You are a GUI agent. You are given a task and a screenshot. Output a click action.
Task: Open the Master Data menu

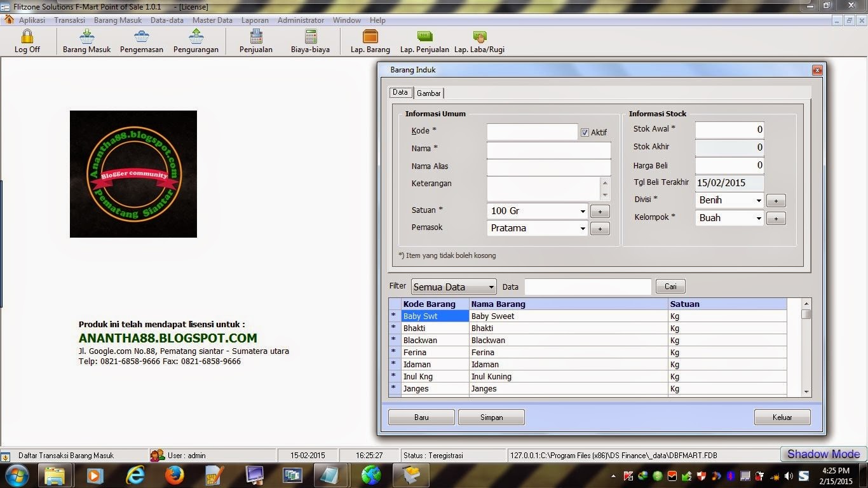point(212,20)
